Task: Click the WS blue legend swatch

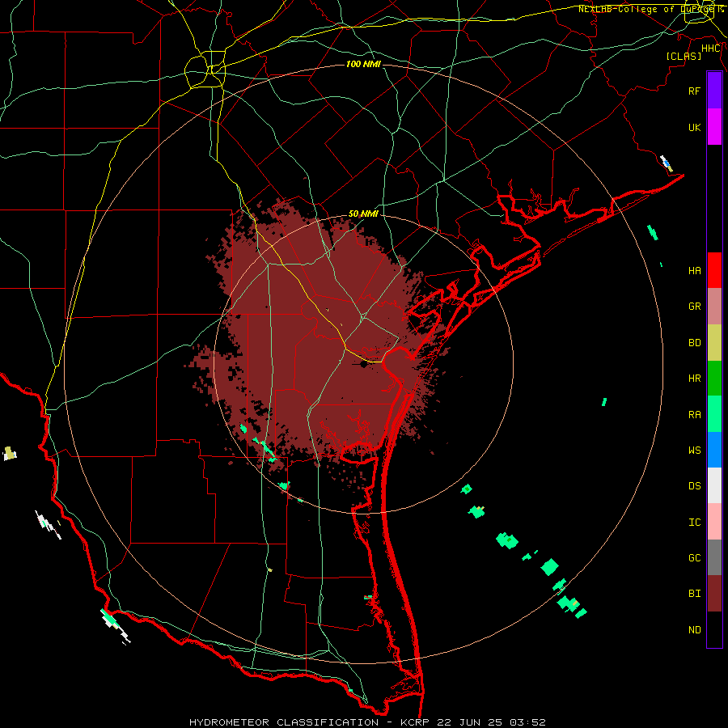Action: 714,450
